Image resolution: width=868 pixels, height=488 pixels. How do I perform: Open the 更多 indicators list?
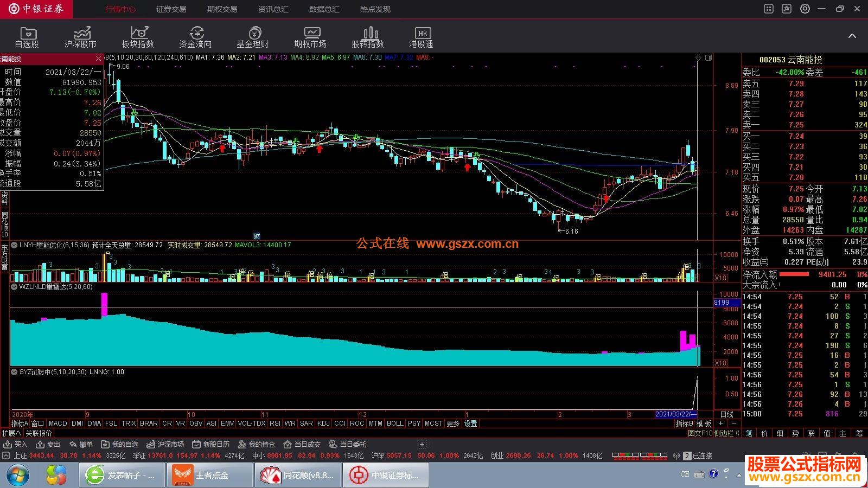point(453,423)
